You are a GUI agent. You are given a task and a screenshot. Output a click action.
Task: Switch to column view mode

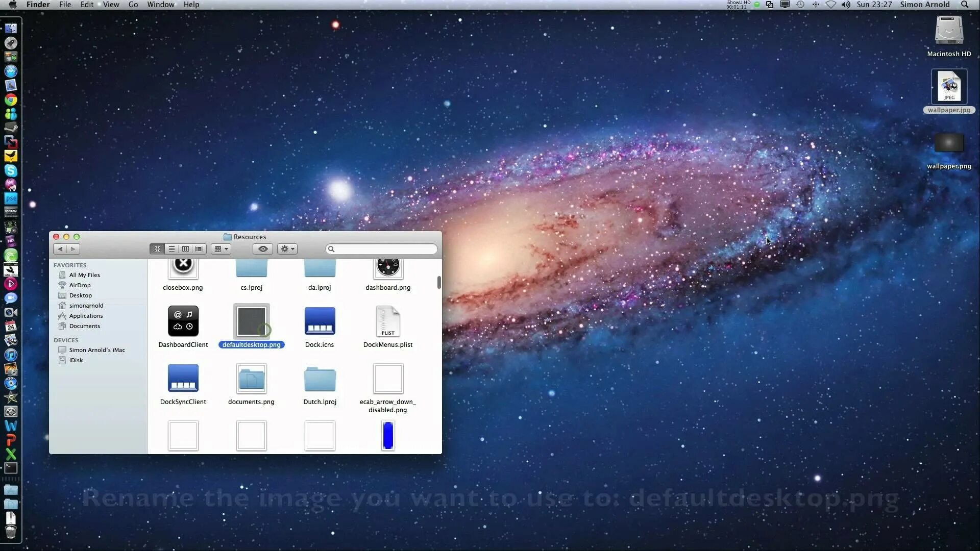click(185, 249)
